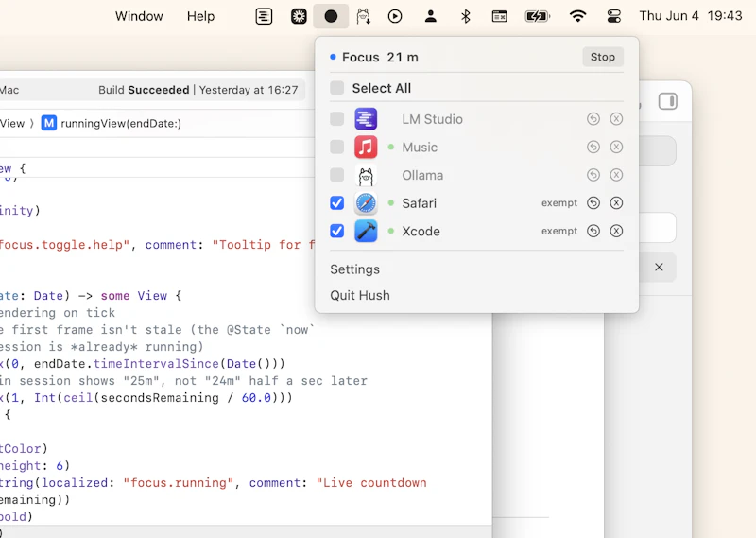
Task: Click Xcode hammer icon in list
Action: pyautogui.click(x=366, y=231)
